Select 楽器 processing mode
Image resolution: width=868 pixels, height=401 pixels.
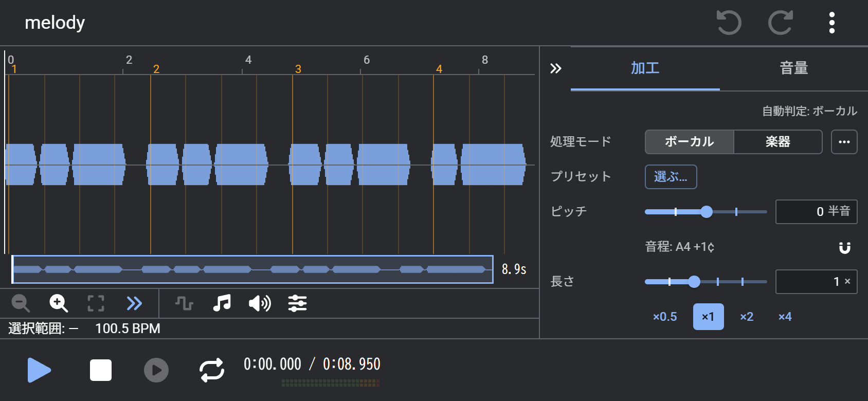[778, 142]
